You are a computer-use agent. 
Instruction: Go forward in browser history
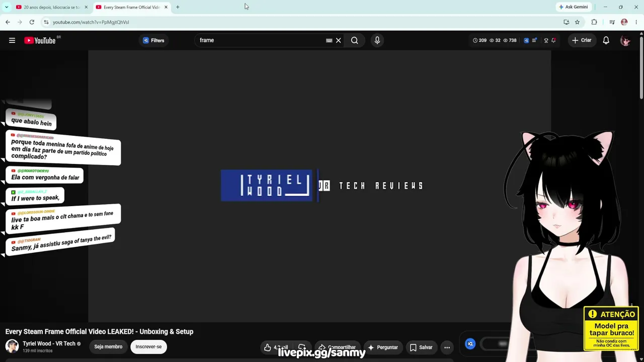pos(20,22)
